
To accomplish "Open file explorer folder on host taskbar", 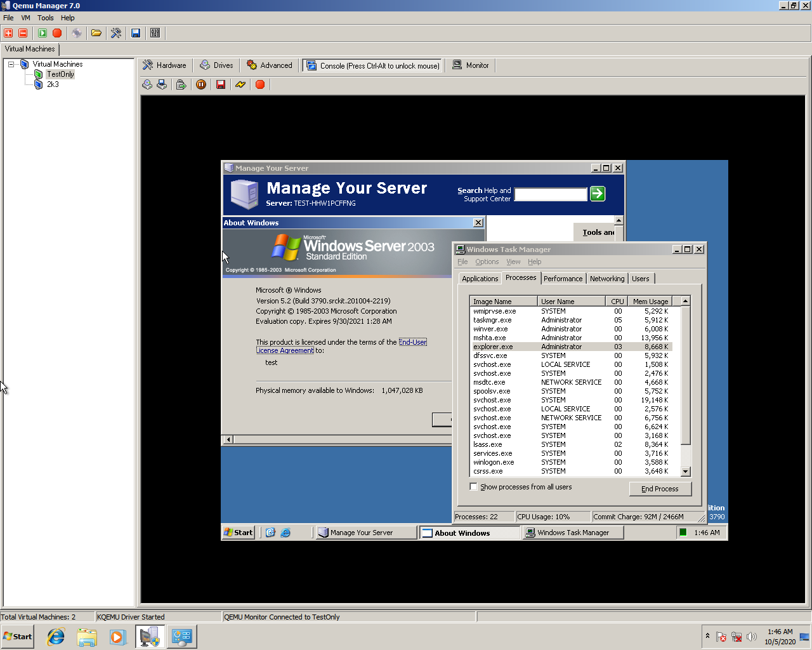I will point(87,637).
